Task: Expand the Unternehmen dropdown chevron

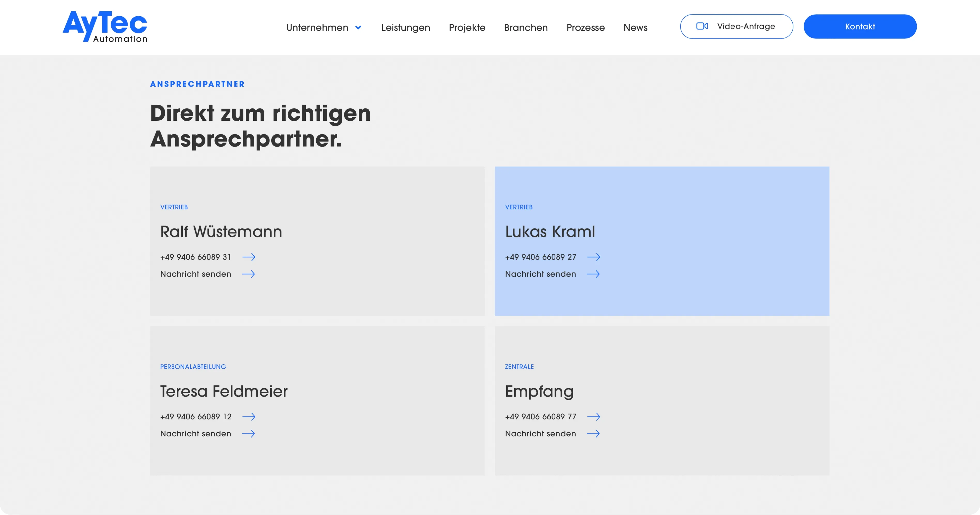Action: coord(358,28)
